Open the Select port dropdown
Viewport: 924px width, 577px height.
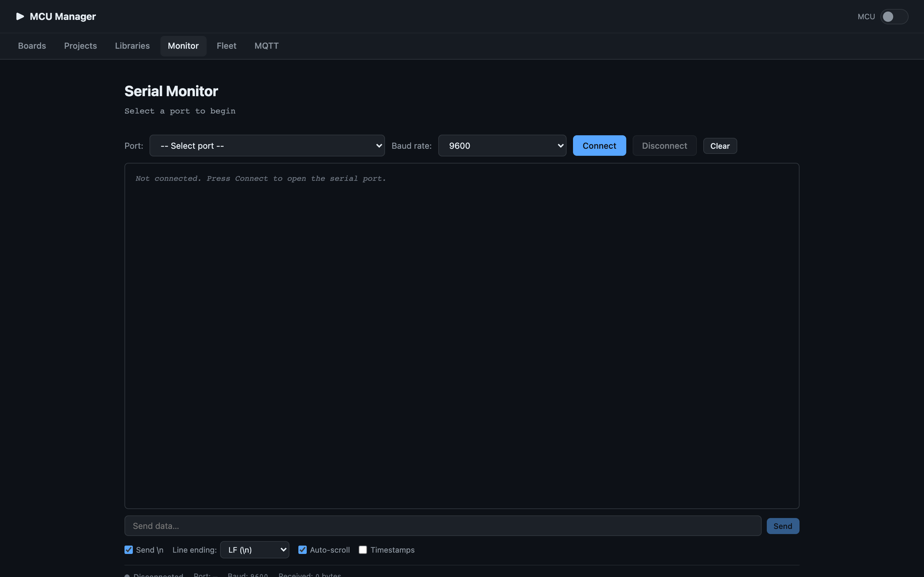(267, 146)
